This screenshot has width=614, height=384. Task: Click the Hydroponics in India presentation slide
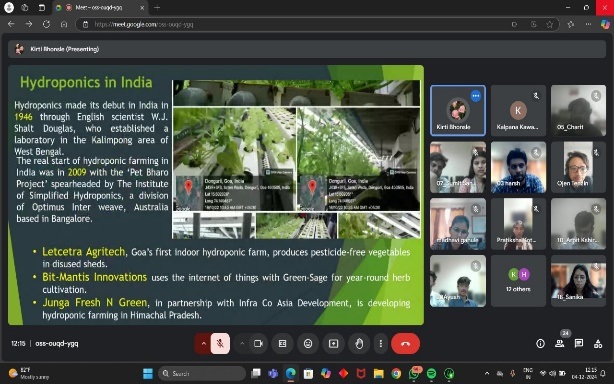(216, 195)
